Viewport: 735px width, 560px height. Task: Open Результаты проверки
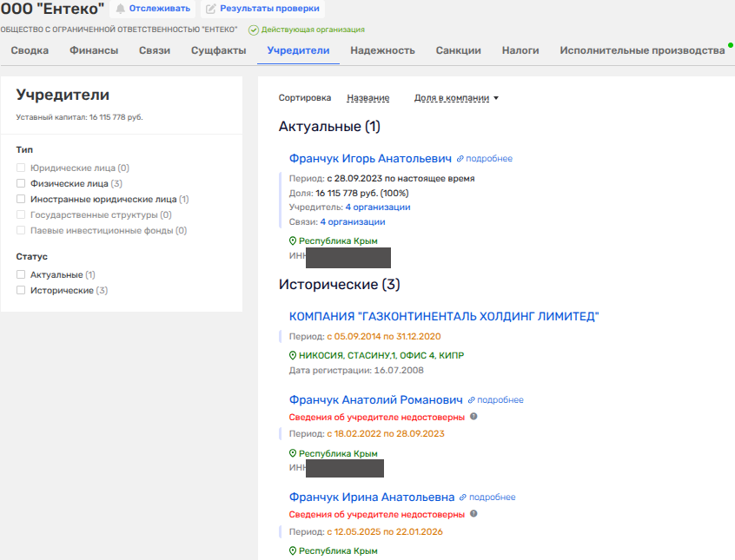point(262,9)
